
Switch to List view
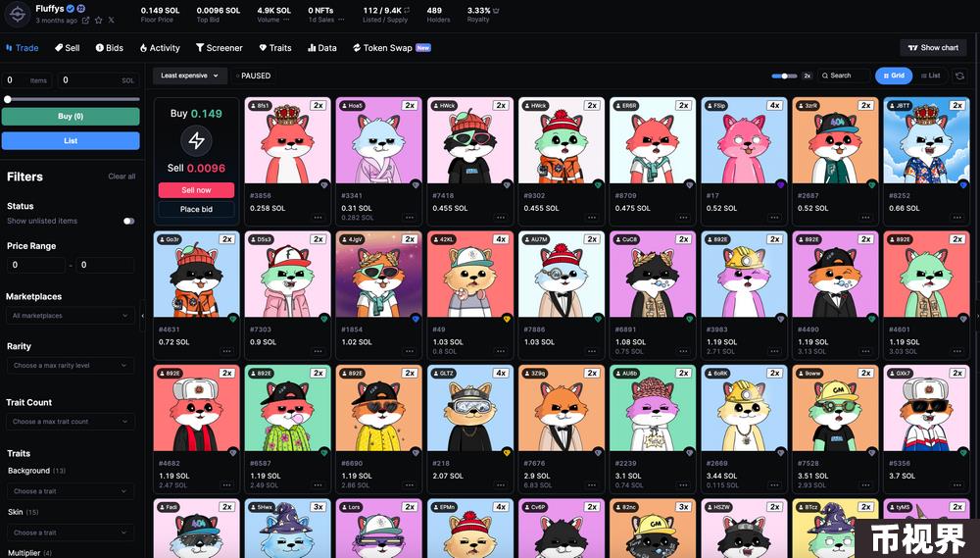tap(931, 76)
